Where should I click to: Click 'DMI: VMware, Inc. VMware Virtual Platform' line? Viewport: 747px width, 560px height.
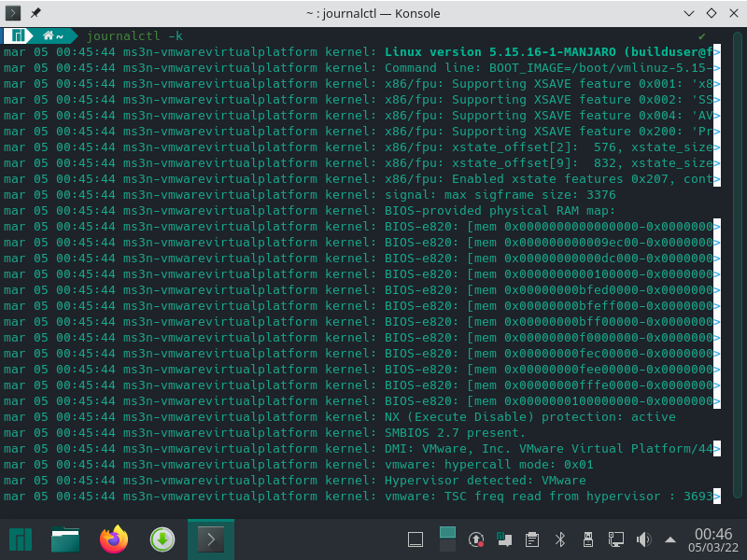(x=361, y=449)
